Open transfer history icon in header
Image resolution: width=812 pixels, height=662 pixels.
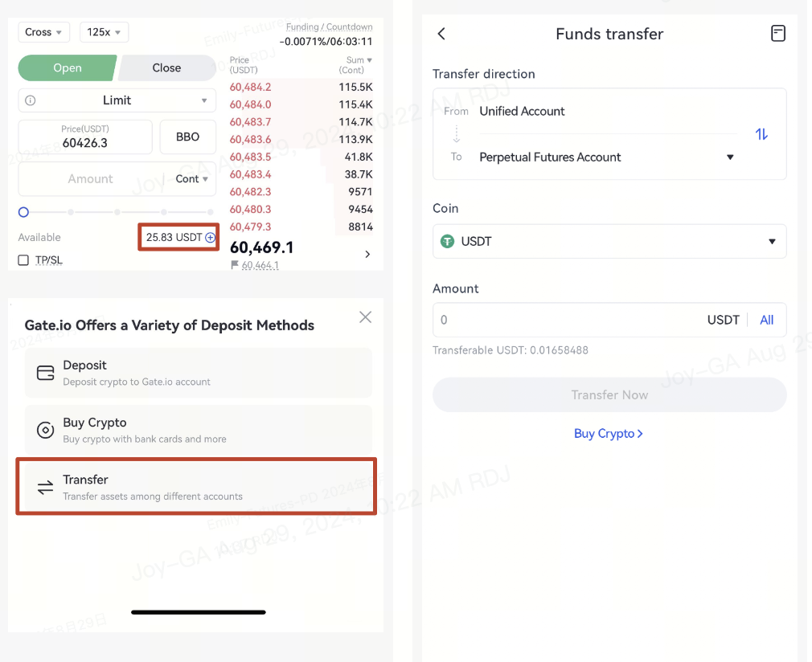coord(777,34)
